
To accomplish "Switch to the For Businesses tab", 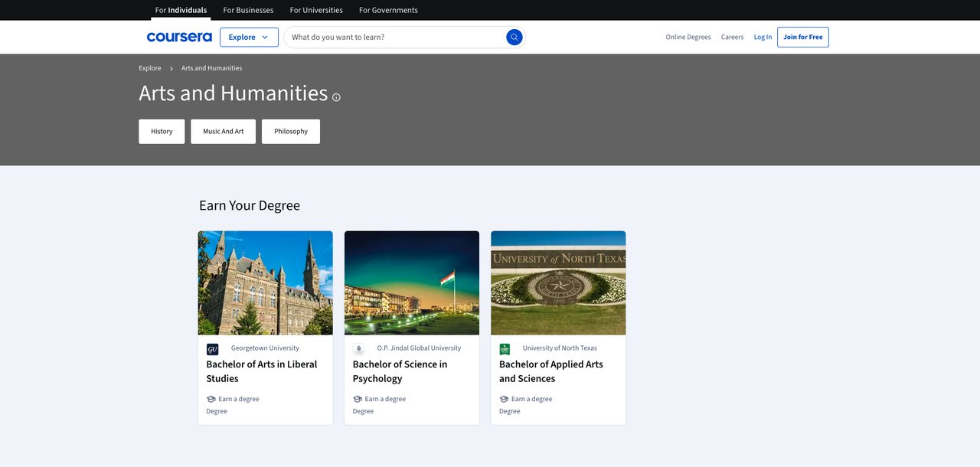I will (248, 10).
